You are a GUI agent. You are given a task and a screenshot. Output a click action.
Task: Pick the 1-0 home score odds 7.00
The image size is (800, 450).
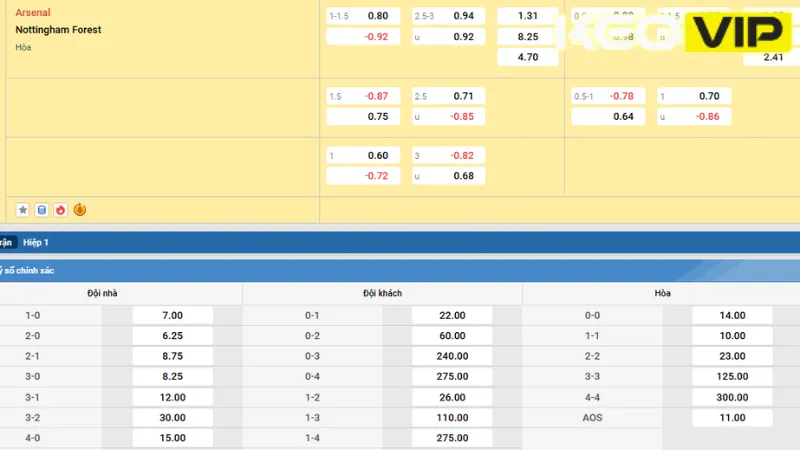tap(172, 315)
